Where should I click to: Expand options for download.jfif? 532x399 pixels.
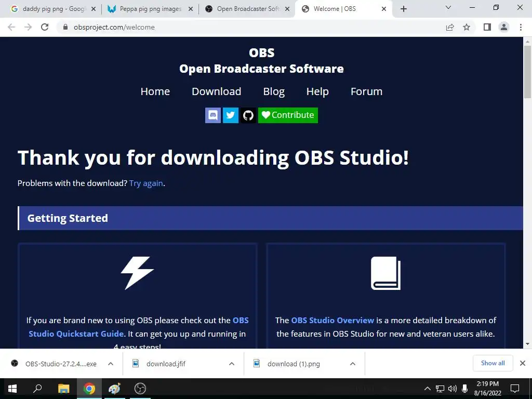(x=232, y=364)
